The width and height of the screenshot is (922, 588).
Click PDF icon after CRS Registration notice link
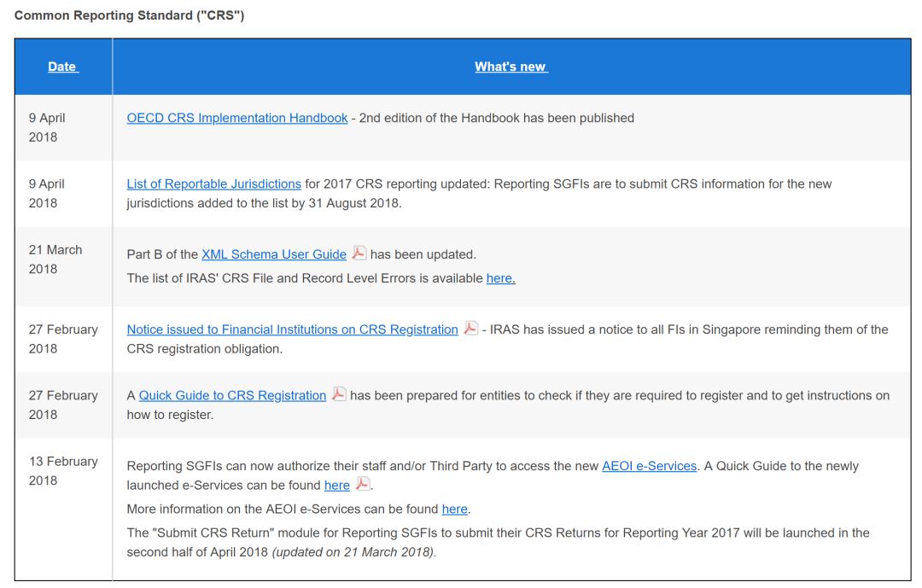(x=470, y=329)
